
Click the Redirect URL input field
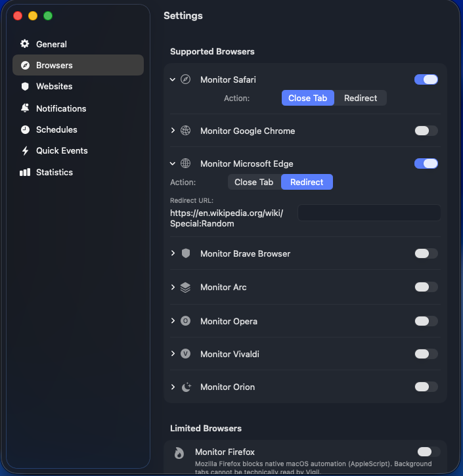[x=369, y=213]
